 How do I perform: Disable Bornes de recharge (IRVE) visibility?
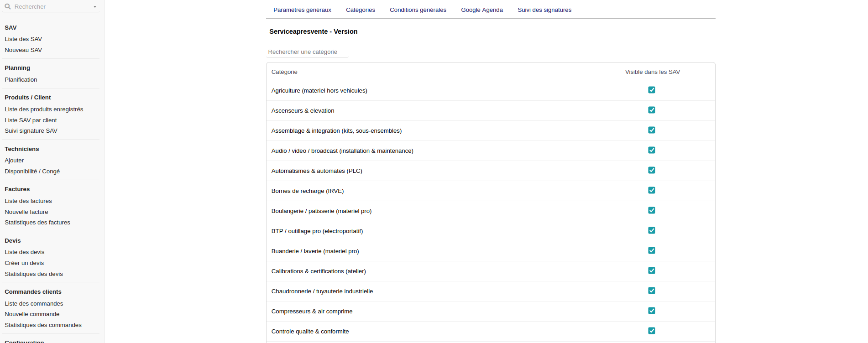click(x=652, y=191)
